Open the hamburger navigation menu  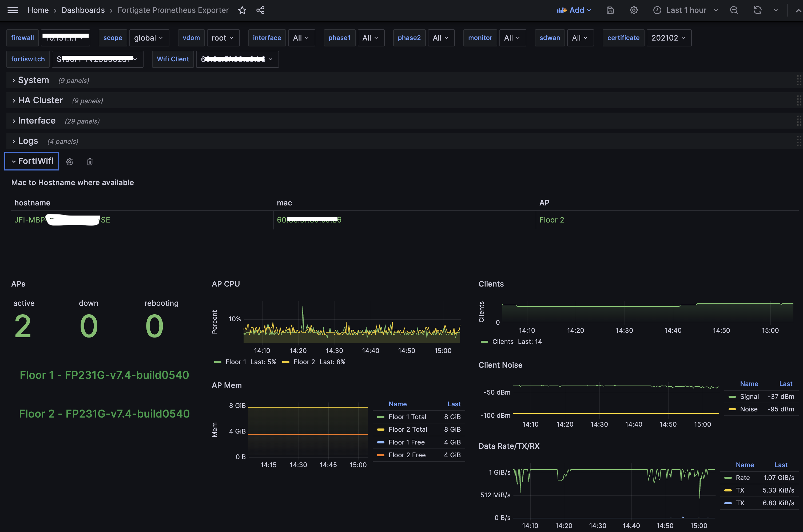[x=13, y=10]
